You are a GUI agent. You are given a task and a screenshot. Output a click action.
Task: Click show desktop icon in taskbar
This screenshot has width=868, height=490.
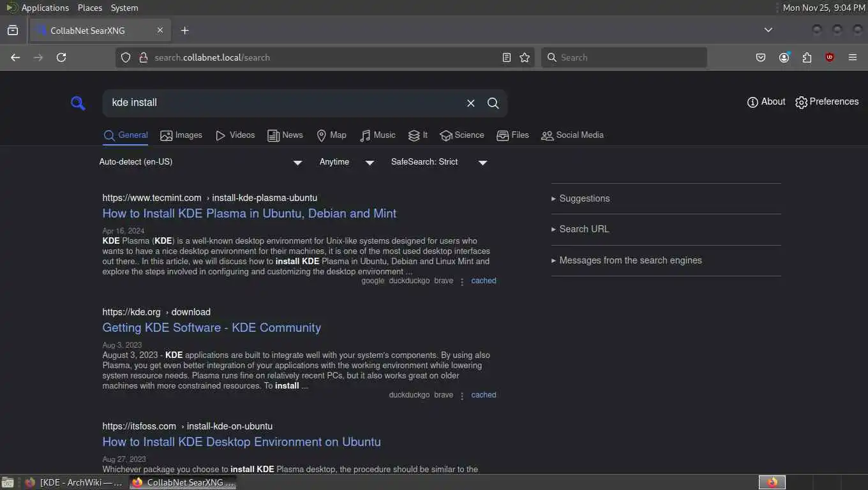tap(8, 482)
